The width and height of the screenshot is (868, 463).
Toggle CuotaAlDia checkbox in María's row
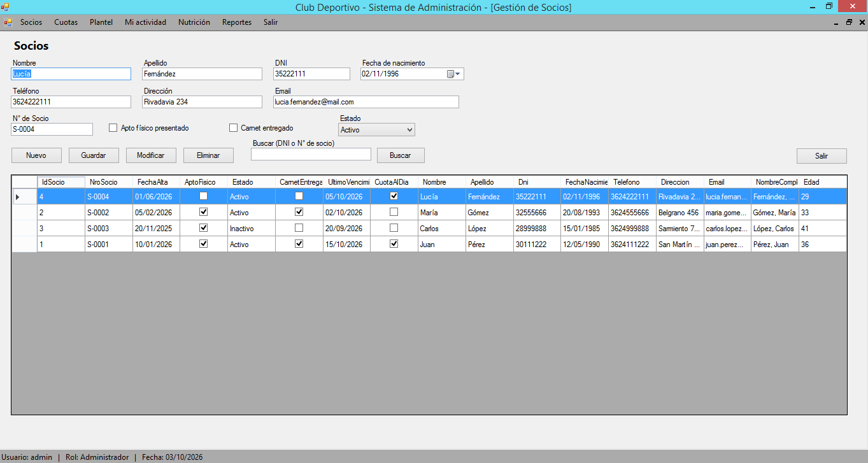point(394,212)
